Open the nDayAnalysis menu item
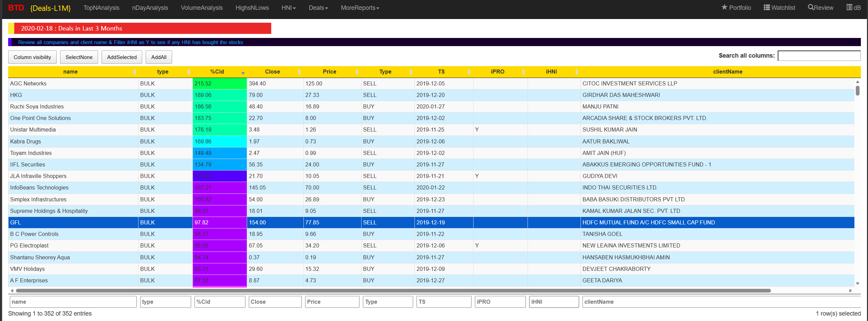The height and width of the screenshot is (321, 868). click(x=150, y=8)
